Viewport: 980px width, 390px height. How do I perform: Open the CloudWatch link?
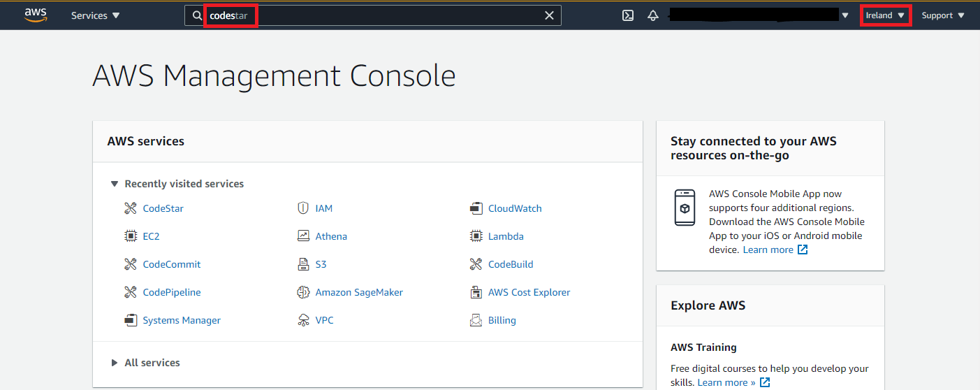tap(515, 208)
